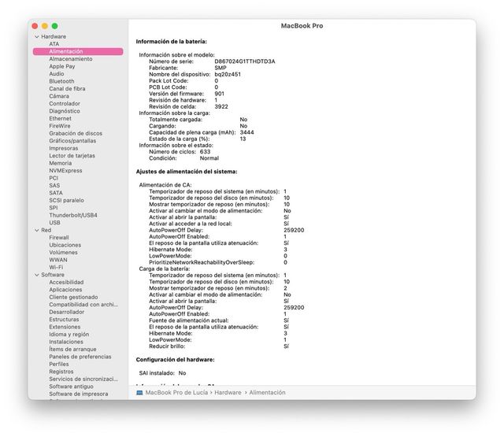The width and height of the screenshot is (504, 437).
Task: Collapse the Software section chevron
Action: coord(37,275)
